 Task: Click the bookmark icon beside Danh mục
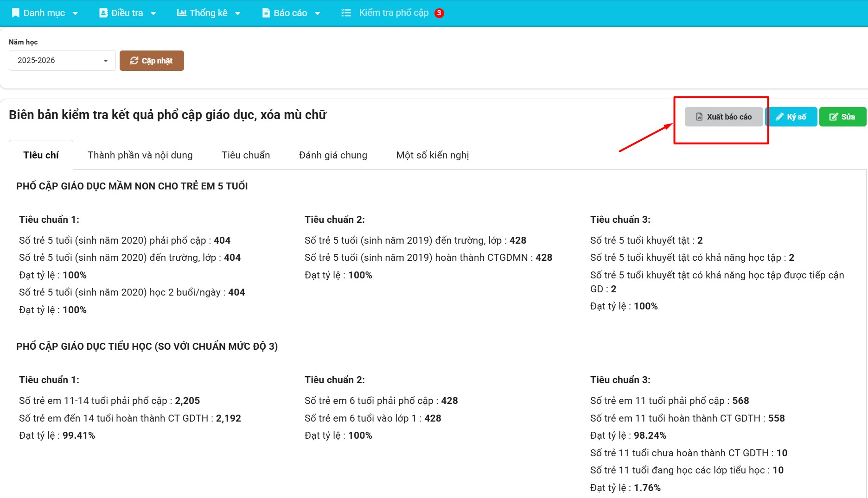point(16,13)
